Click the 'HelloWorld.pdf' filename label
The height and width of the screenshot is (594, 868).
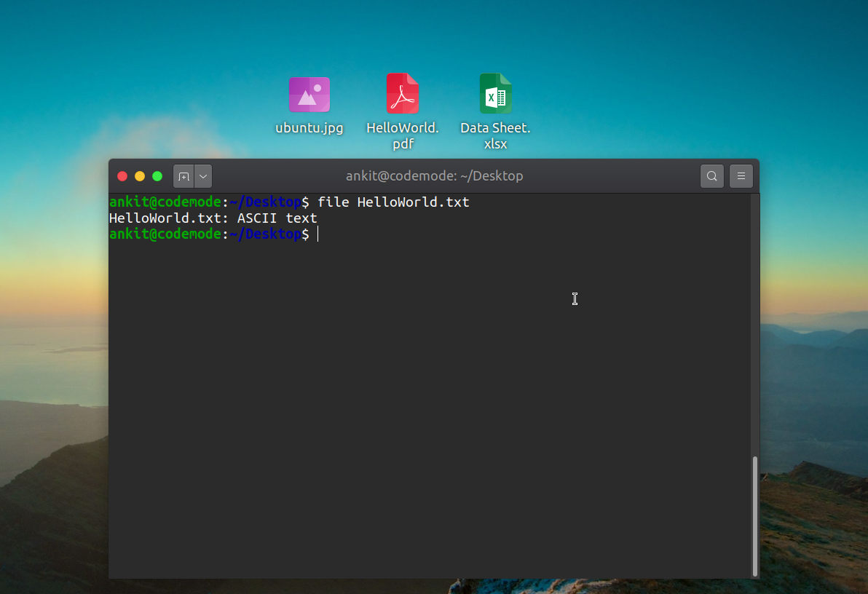(403, 136)
